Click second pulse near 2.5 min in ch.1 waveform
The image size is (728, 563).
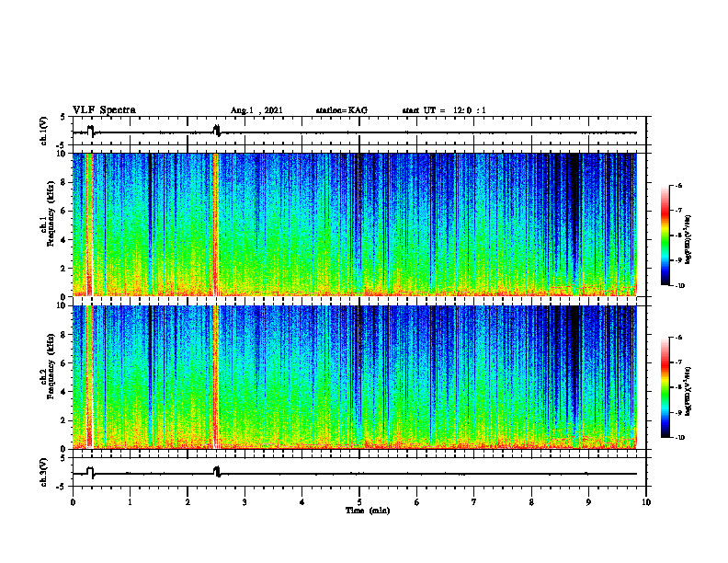pyautogui.click(x=216, y=131)
